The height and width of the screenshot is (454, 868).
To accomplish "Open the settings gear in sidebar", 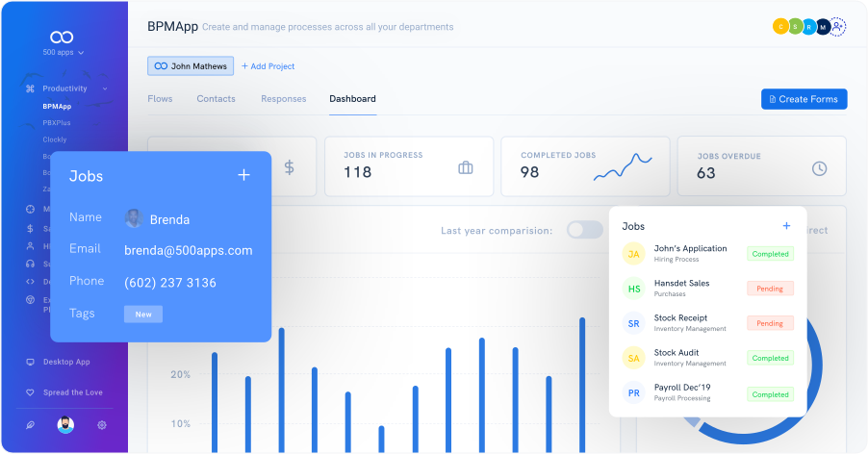I will (102, 425).
